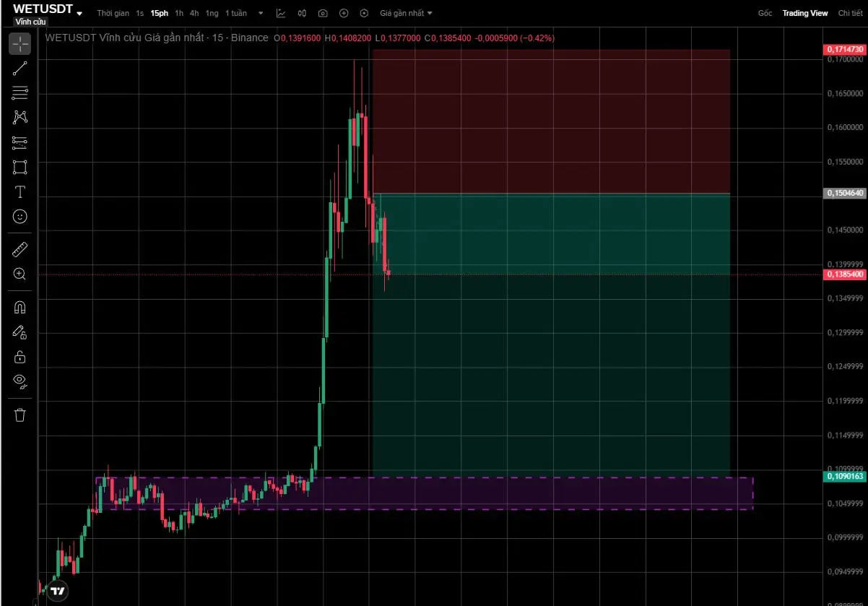Click the 0,1249999 price axis label
This screenshot has height=606, width=868.
845,367
